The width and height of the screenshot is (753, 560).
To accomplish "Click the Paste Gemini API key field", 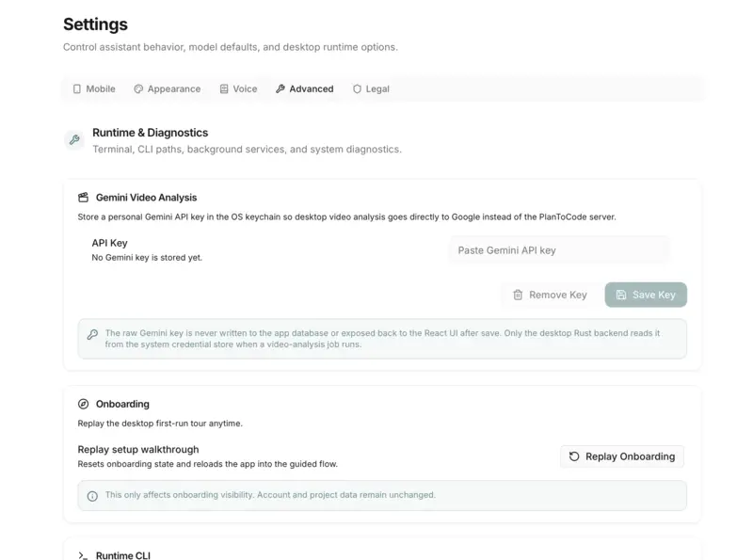I will click(559, 249).
